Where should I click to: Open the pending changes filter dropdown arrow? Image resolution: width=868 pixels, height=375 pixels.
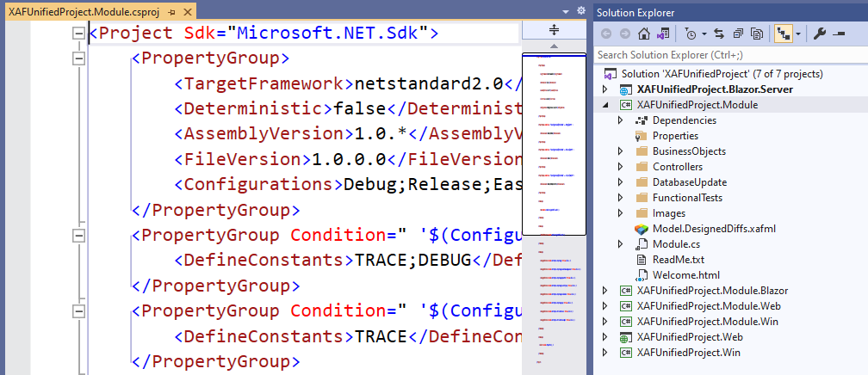(704, 34)
